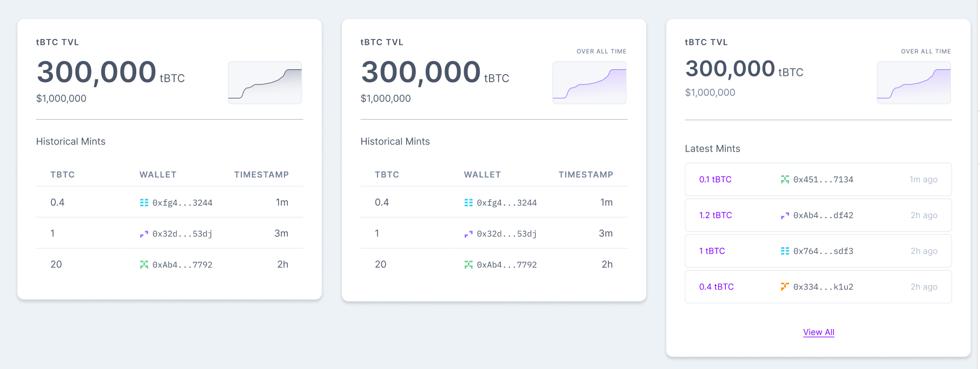This screenshot has height=369, width=980.
Task: Click the TIMESTAMP column header in first card
Action: 262,174
